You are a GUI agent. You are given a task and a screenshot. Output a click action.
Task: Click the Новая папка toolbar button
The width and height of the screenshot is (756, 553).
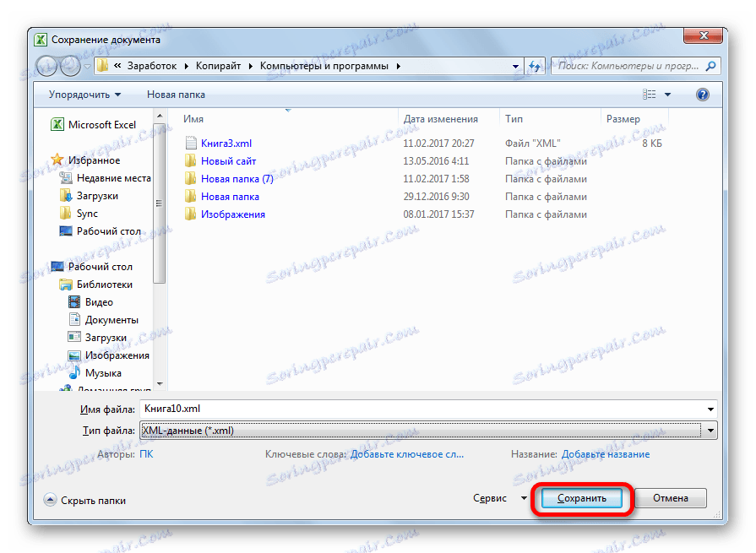tap(176, 95)
